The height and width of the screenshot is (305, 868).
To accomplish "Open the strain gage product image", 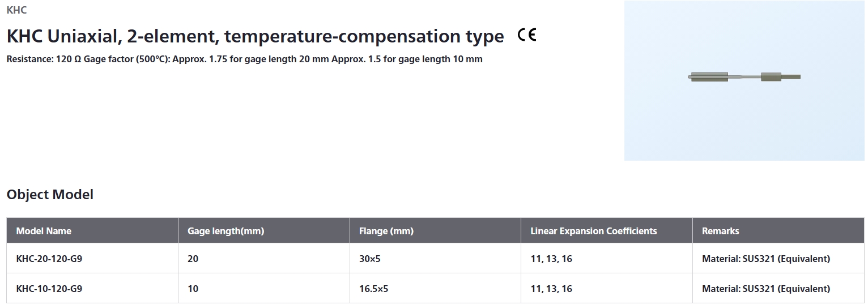I will (x=744, y=81).
